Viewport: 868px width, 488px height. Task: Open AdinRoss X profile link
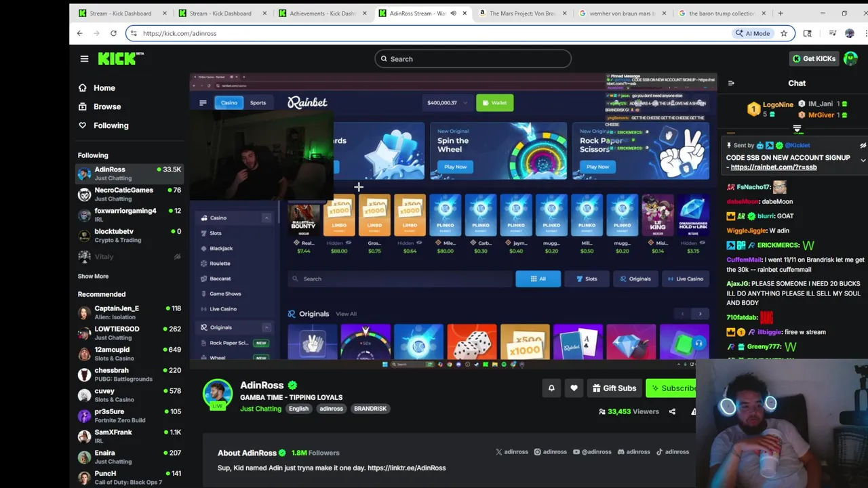[x=511, y=452]
